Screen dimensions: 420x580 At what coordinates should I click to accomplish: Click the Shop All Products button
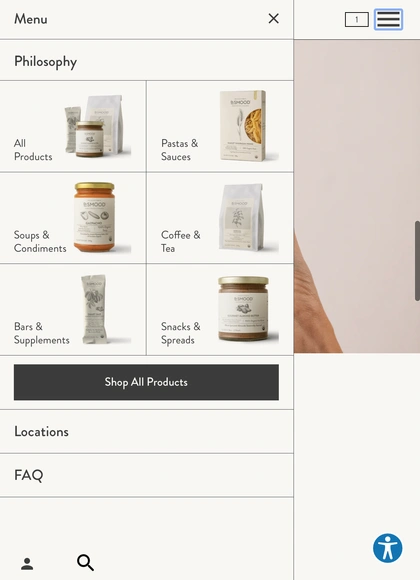tap(146, 382)
